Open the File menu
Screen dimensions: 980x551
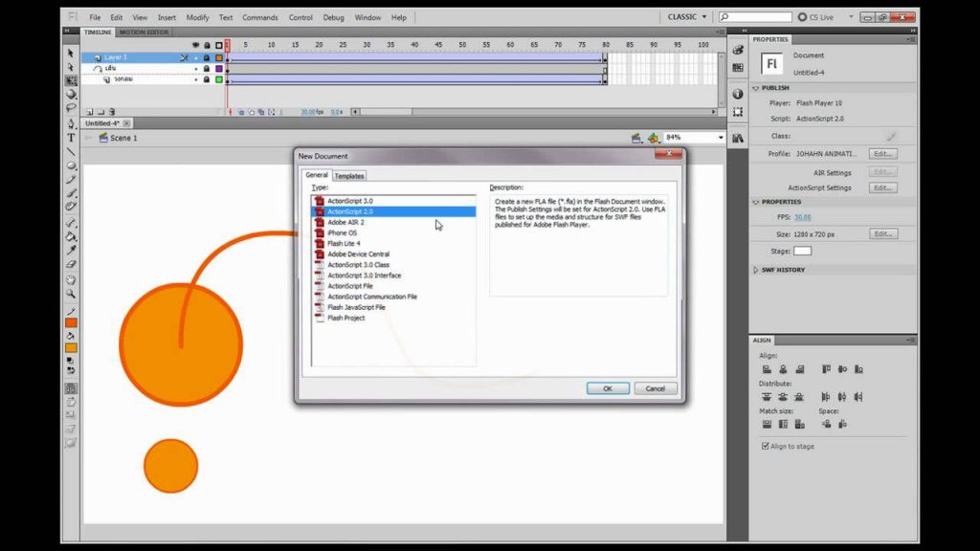[x=95, y=17]
